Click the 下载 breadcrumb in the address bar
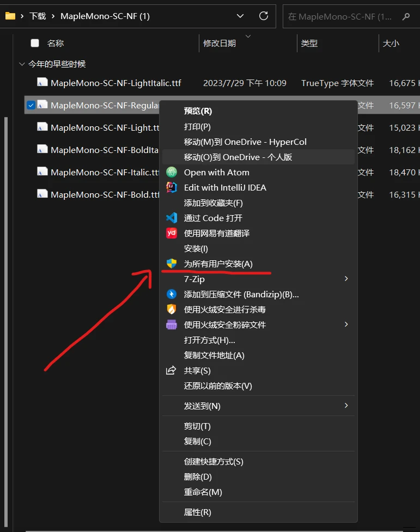Viewport: 420px width, 532px height. [38, 16]
